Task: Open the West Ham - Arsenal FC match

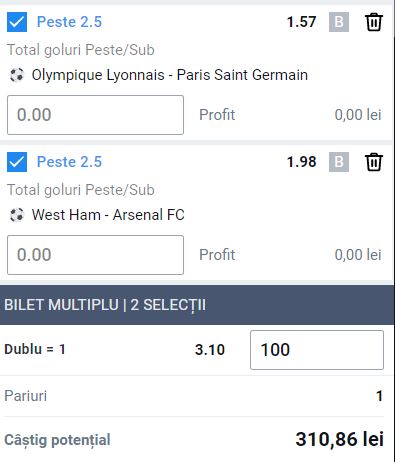Action: click(x=108, y=215)
